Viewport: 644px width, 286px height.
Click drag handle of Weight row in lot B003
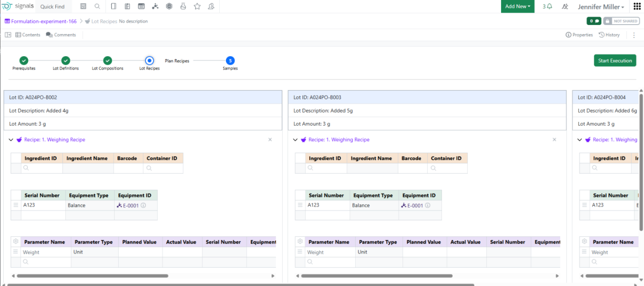click(x=300, y=252)
